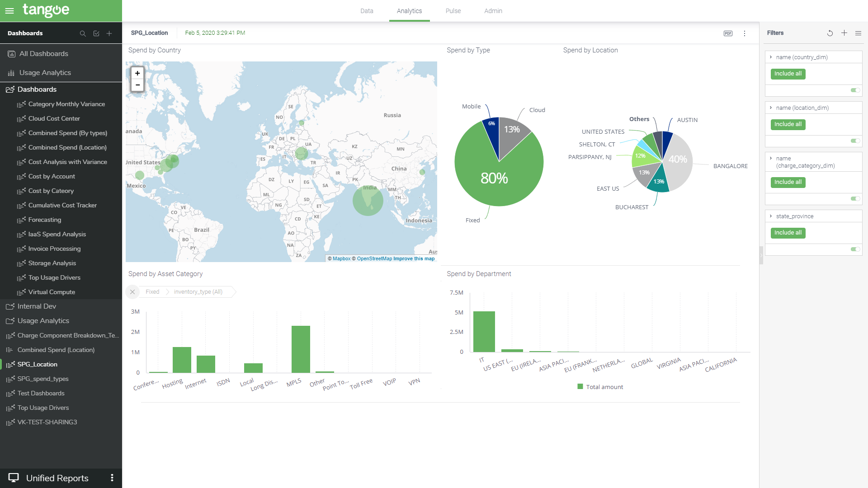Open the dashboards search icon
Screen dimensions: 868x488
click(x=83, y=33)
